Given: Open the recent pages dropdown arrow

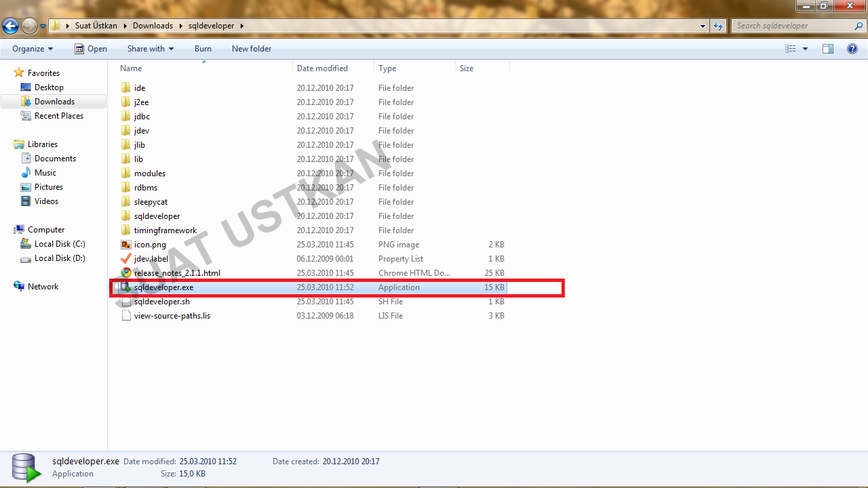Looking at the screenshot, I should (x=43, y=26).
